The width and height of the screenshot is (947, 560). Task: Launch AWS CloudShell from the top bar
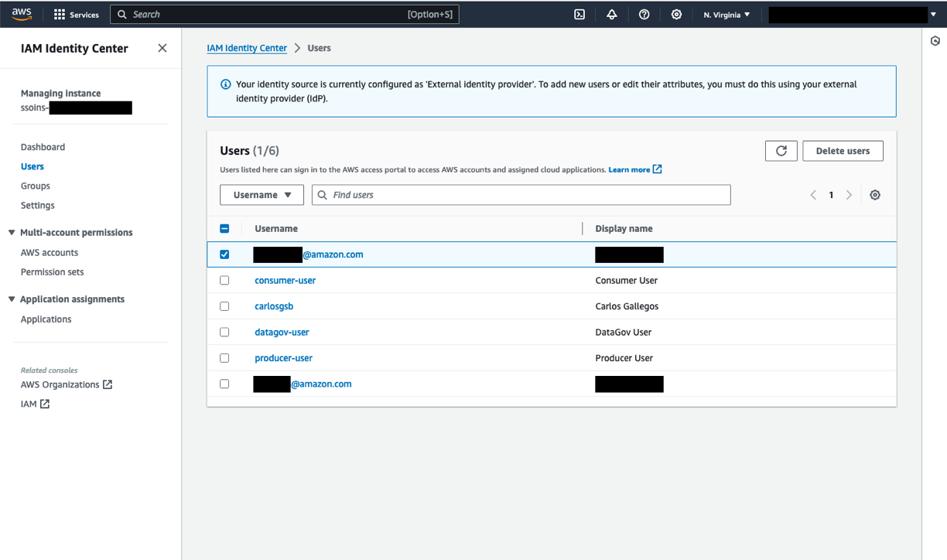579,14
